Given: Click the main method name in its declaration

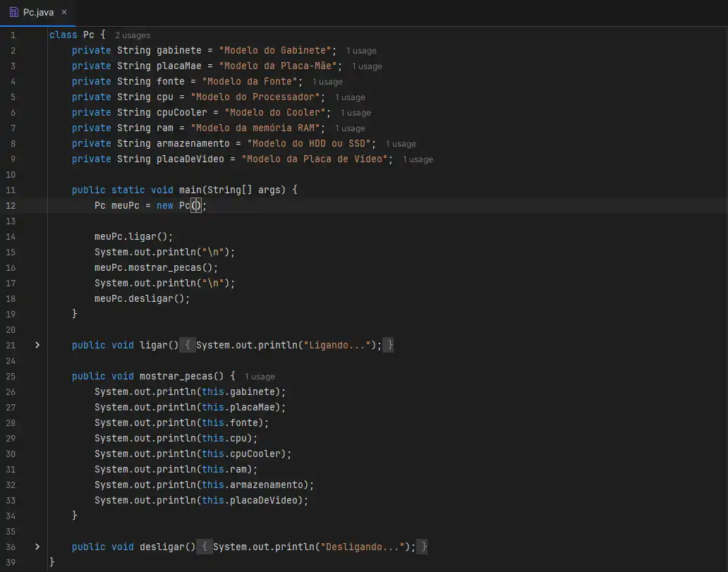Looking at the screenshot, I should pyautogui.click(x=181, y=190).
